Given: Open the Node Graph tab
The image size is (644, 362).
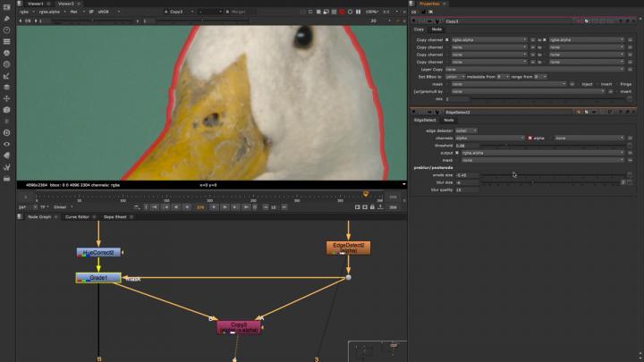Looking at the screenshot, I should [x=39, y=216].
